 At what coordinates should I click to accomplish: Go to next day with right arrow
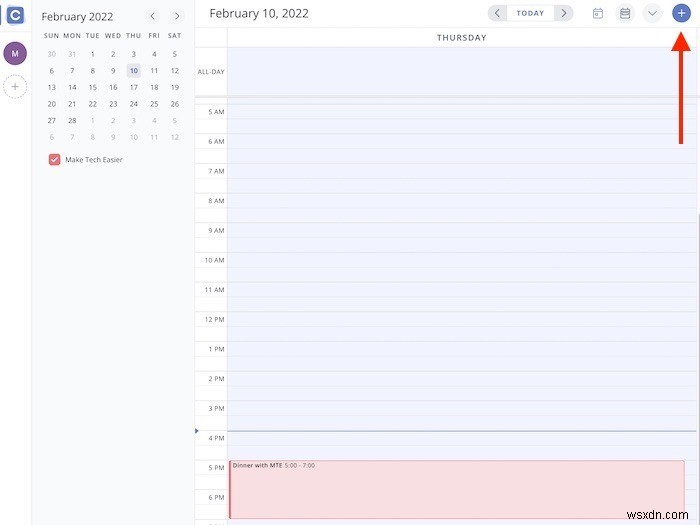564,13
